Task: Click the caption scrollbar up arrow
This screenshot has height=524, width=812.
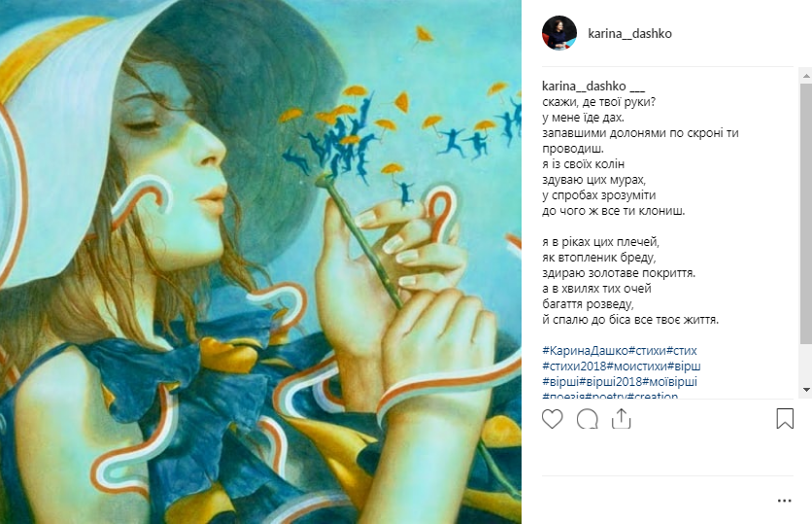Action: point(806,76)
